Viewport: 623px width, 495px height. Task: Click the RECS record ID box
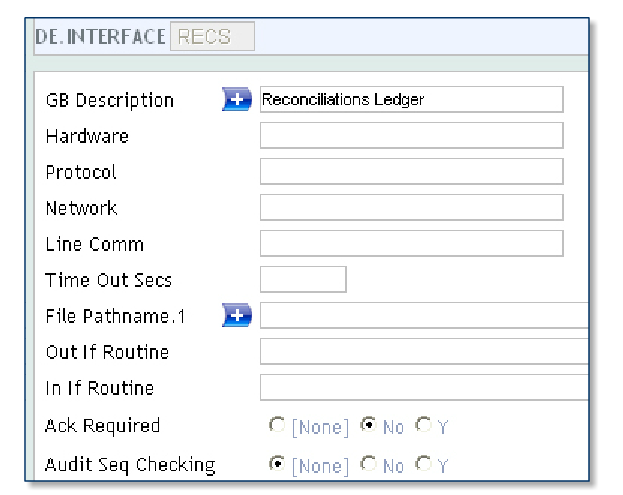[213, 38]
